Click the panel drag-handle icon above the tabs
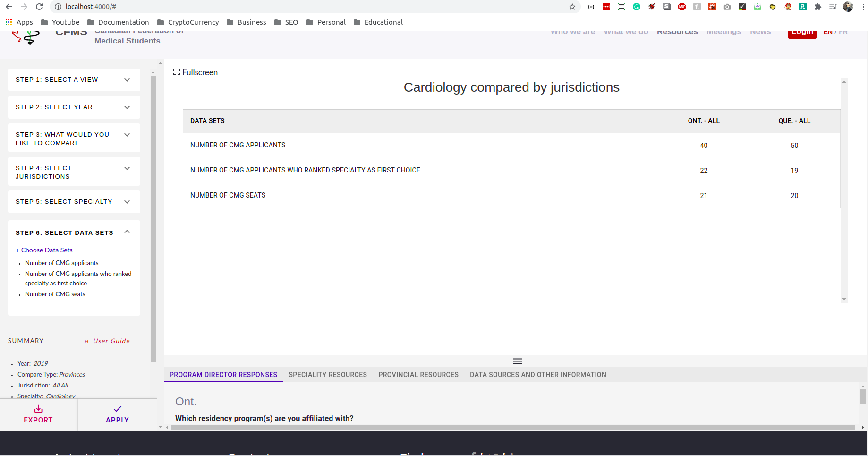868x456 pixels. tap(517, 361)
